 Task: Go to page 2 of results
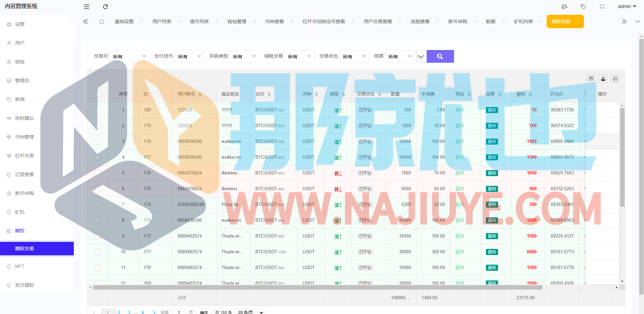pyautogui.click(x=119, y=312)
